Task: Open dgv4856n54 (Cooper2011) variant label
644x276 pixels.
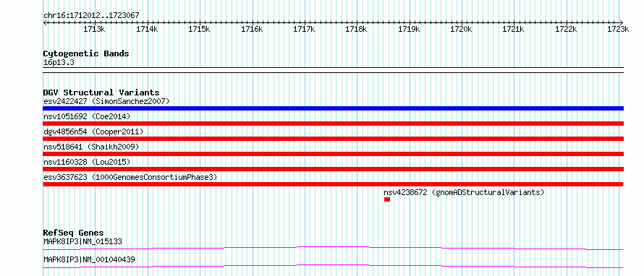Action: tap(93, 131)
